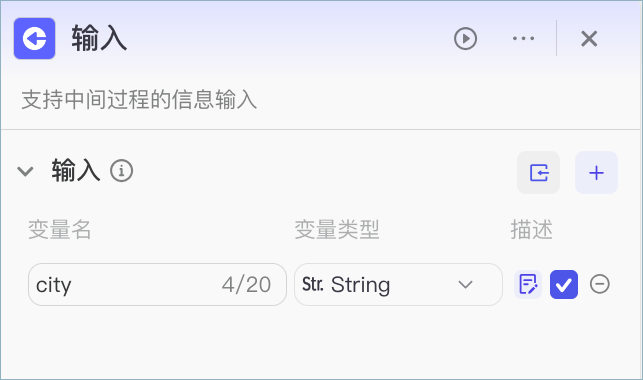Click the 描述 column header
Screen dimensions: 643x380
531,229
